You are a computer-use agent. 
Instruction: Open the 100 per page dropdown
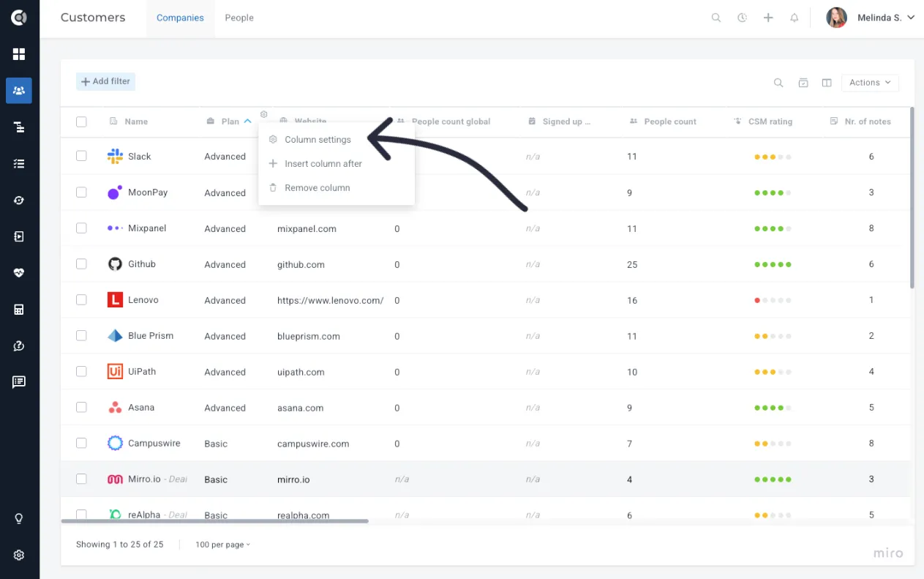coord(222,545)
